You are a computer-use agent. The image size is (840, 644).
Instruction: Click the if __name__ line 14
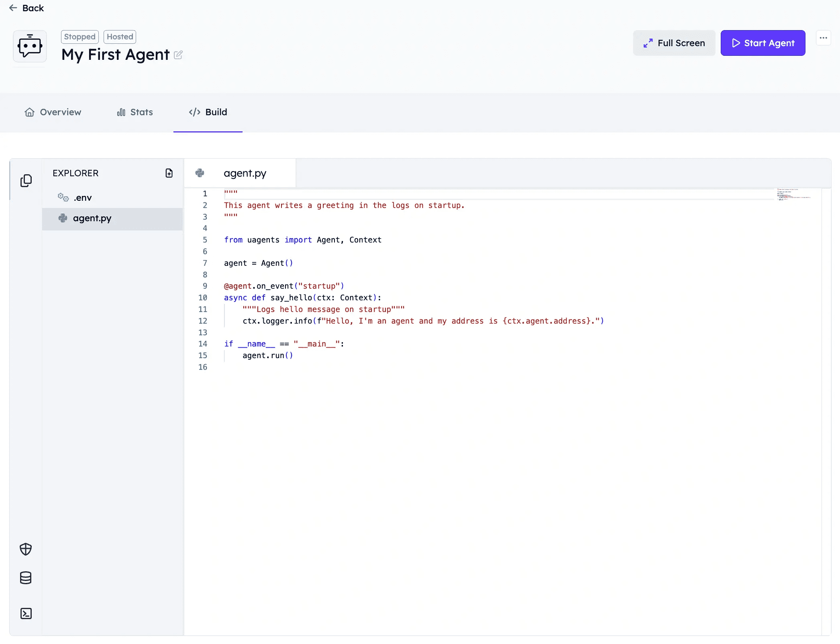pyautogui.click(x=284, y=344)
